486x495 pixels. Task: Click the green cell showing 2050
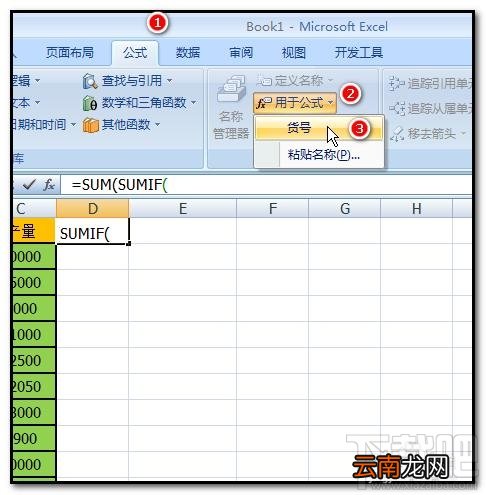[x=34, y=387]
